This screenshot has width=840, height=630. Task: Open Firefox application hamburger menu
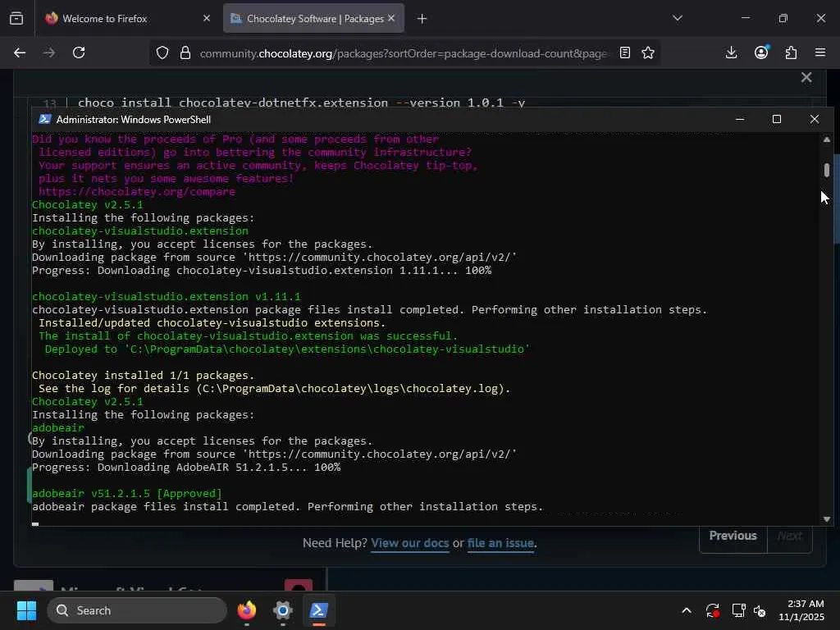pos(820,52)
